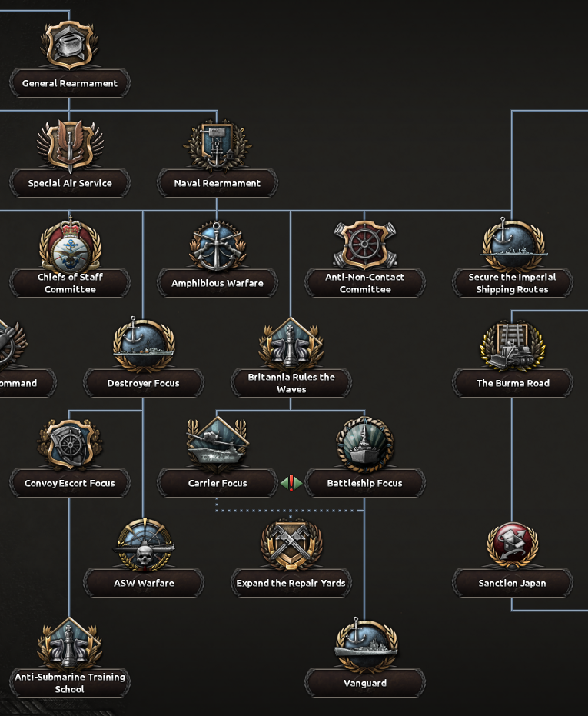Image resolution: width=588 pixels, height=716 pixels.
Task: Click Expand the Repair Yards hammers icon
Action: point(291,544)
